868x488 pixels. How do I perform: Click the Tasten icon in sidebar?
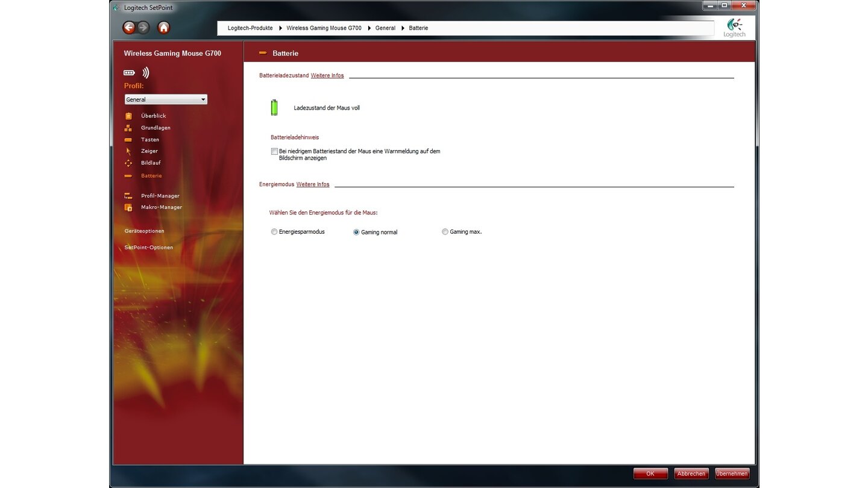click(x=128, y=140)
